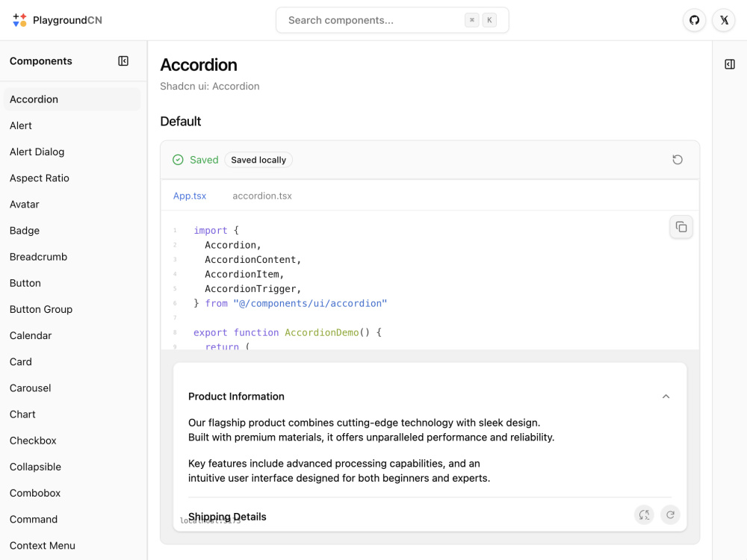The image size is (747, 560).
Task: Select Accordion in the components sidebar
Action: pos(72,99)
